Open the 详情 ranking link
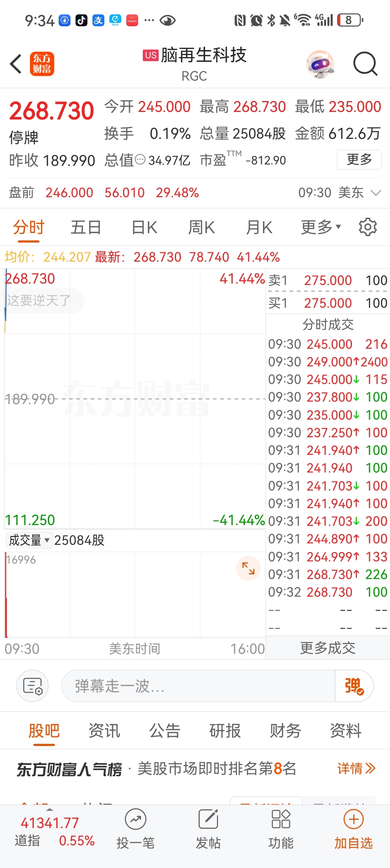 (356, 769)
